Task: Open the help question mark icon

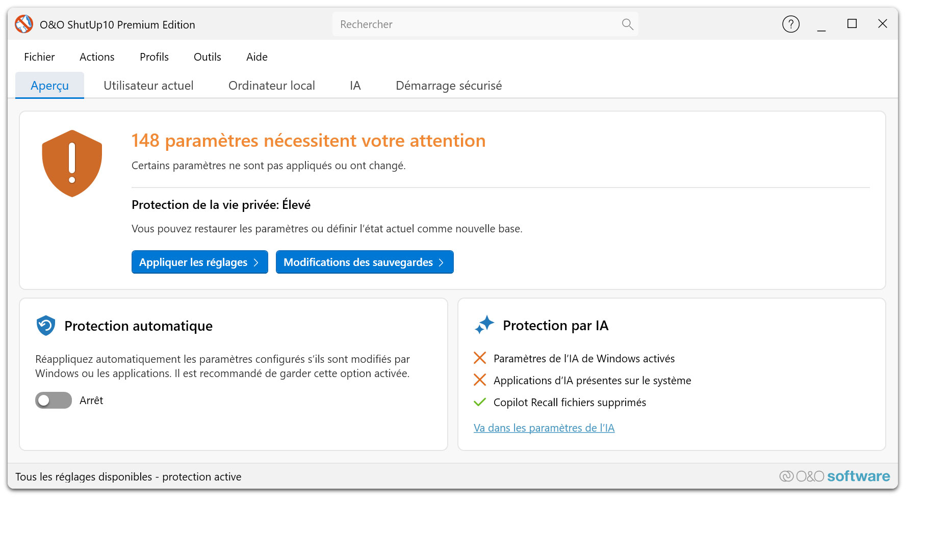Action: pos(791,24)
